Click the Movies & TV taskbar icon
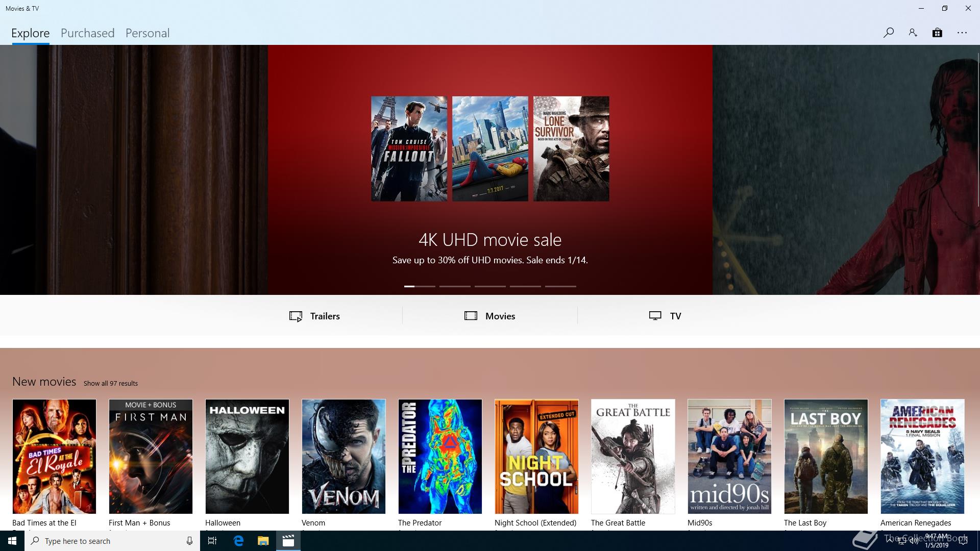This screenshot has height=551, width=980. (288, 541)
